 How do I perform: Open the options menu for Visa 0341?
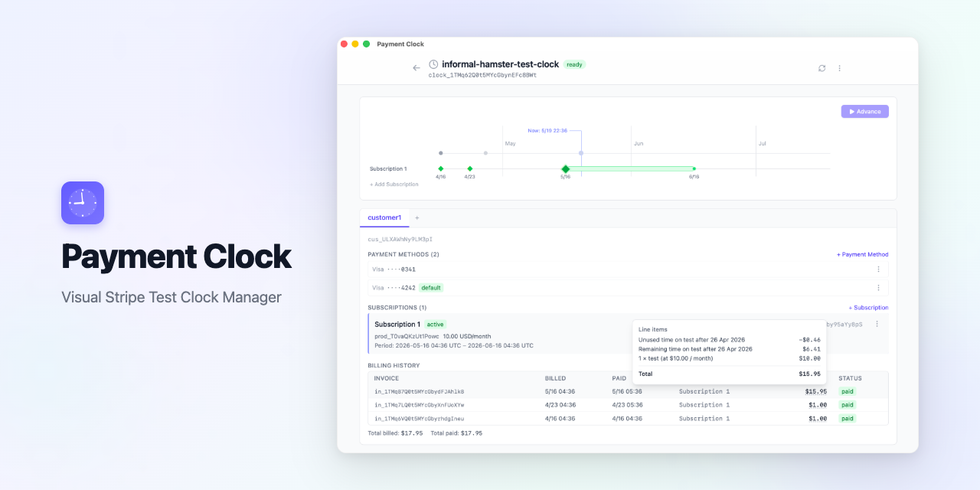tap(878, 269)
